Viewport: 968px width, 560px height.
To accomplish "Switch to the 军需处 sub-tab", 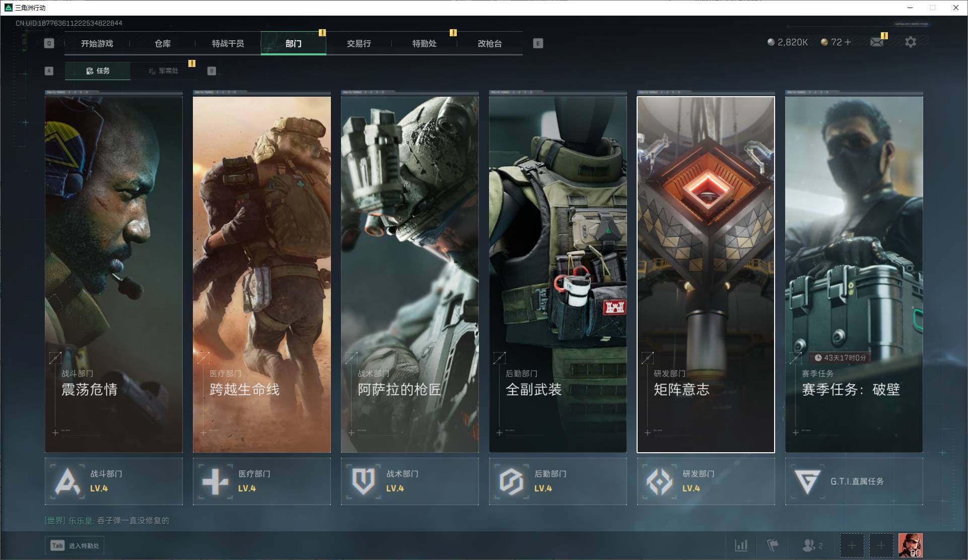I will (163, 71).
